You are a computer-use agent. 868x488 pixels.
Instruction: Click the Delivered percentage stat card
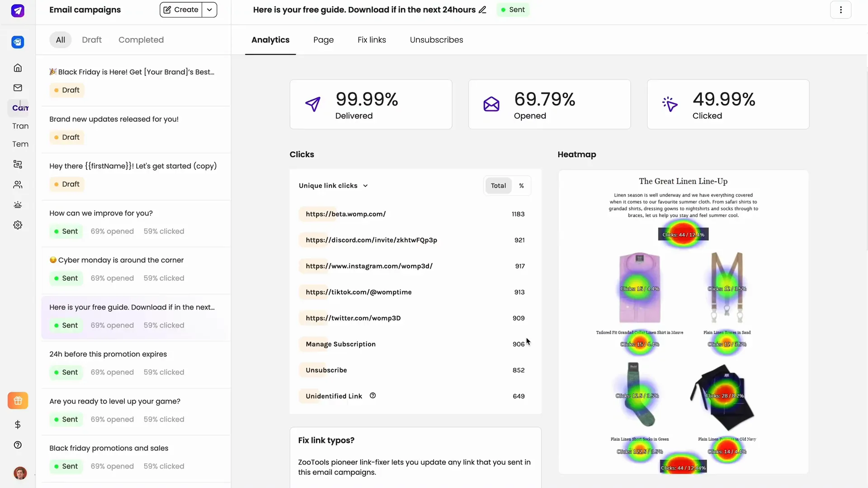pyautogui.click(x=371, y=104)
